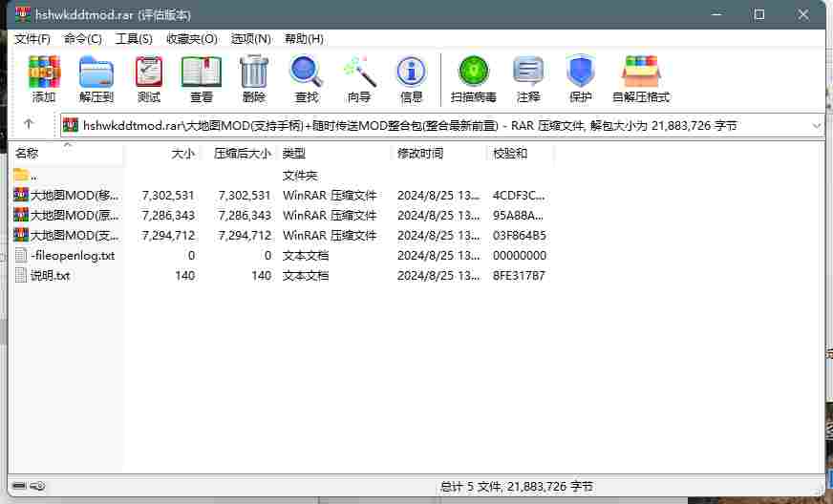Minimize the WinRAR window

[717, 14]
